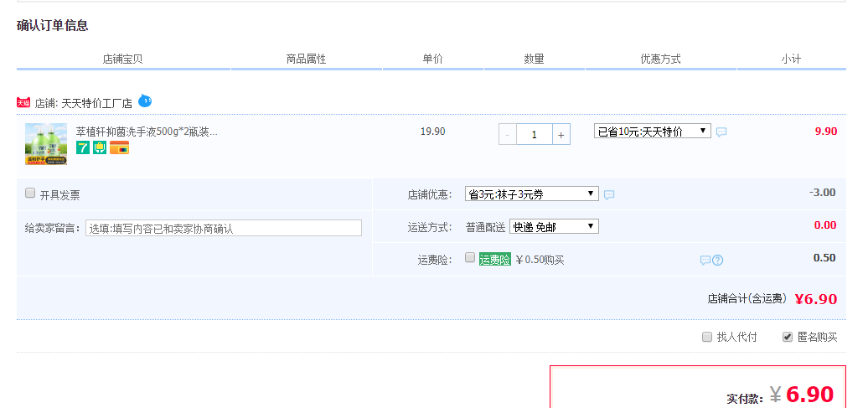This screenshot has width=868, height=408.
Task: Enable the 运费险 purchase checkbox
Action: (470, 257)
